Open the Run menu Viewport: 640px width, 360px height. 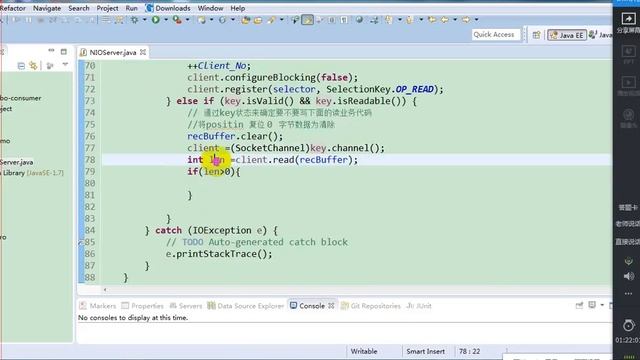coord(131,8)
